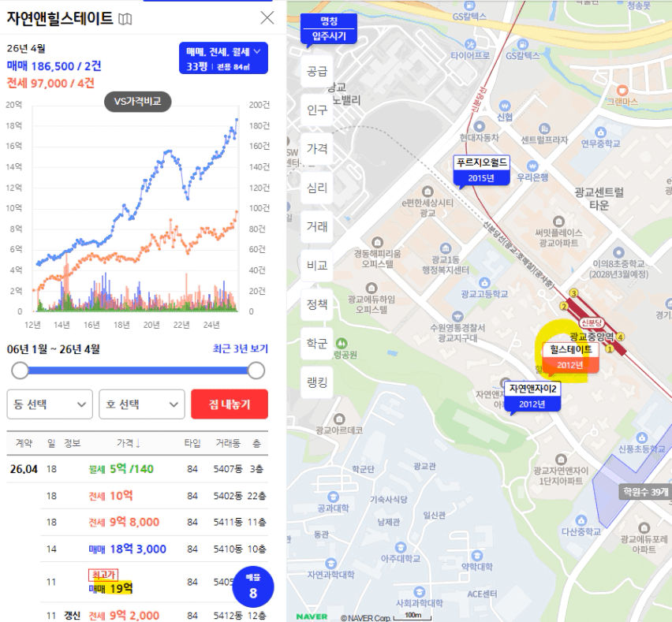Sort by the 가격 column header
This screenshot has width=672, height=622.
click(x=128, y=443)
